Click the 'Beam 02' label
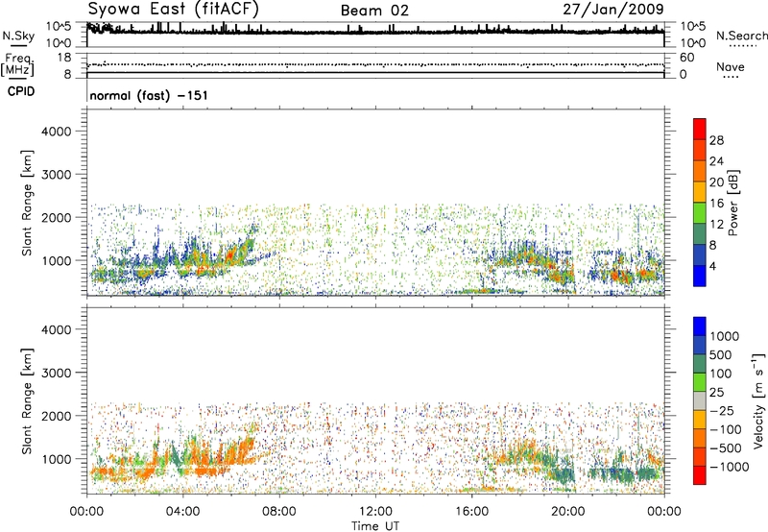Viewport: 768px width, 532px height. (x=374, y=11)
